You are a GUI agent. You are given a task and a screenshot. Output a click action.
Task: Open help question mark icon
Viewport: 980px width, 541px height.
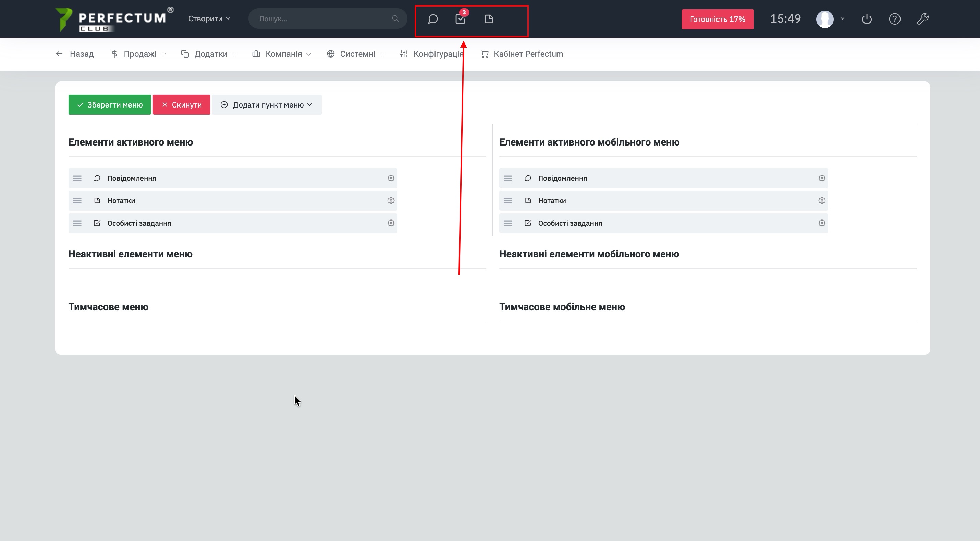(x=894, y=19)
